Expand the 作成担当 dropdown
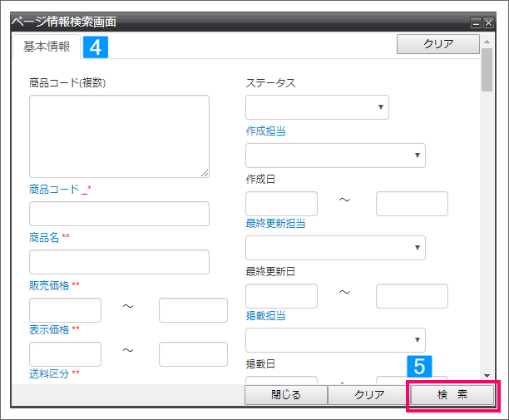 point(335,156)
